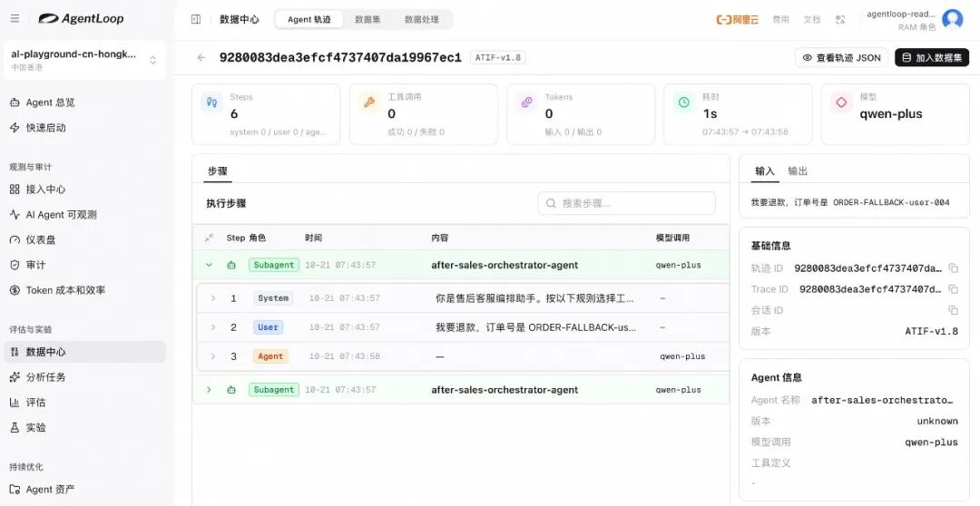
Task: Open 评估 in sidebar
Action: [85, 403]
